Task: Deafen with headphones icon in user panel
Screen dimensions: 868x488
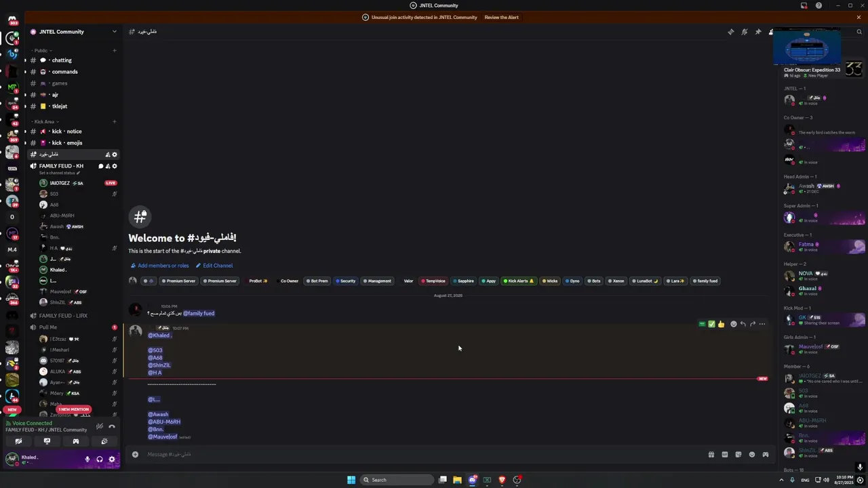Action: coord(100,460)
